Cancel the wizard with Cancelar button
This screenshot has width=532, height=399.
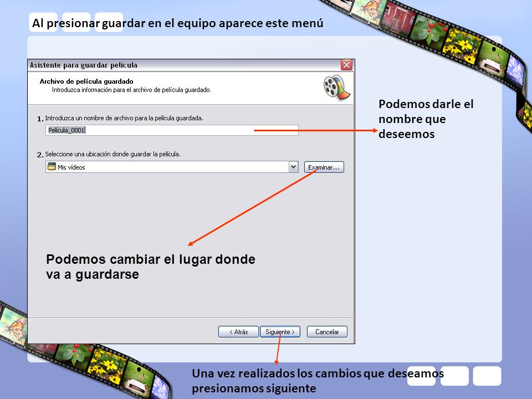coord(327,332)
